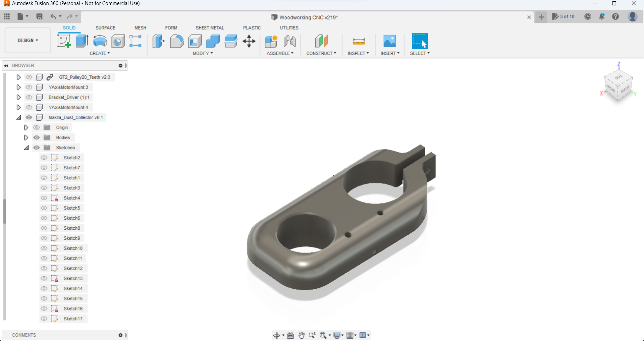Show Sketch10 in the browser
This screenshot has height=341, width=644.
(x=44, y=248)
